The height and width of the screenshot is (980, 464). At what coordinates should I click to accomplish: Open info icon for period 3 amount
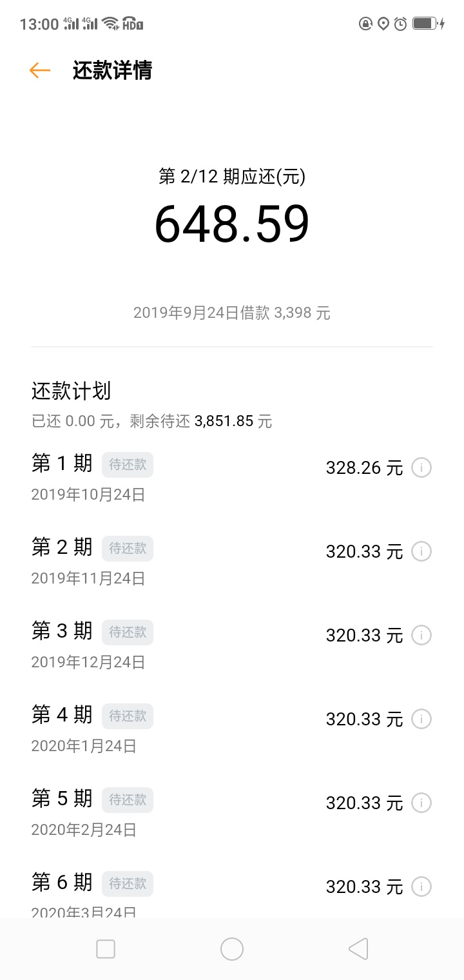(421, 635)
